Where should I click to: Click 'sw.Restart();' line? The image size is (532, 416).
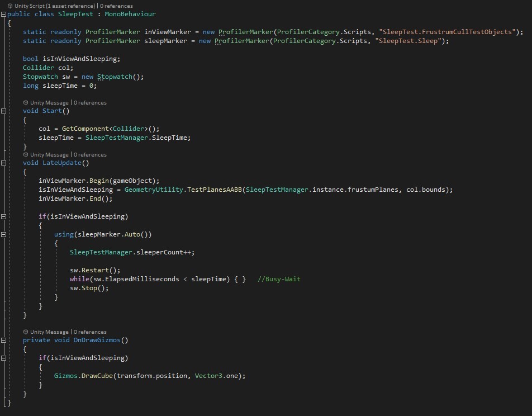(x=95, y=270)
